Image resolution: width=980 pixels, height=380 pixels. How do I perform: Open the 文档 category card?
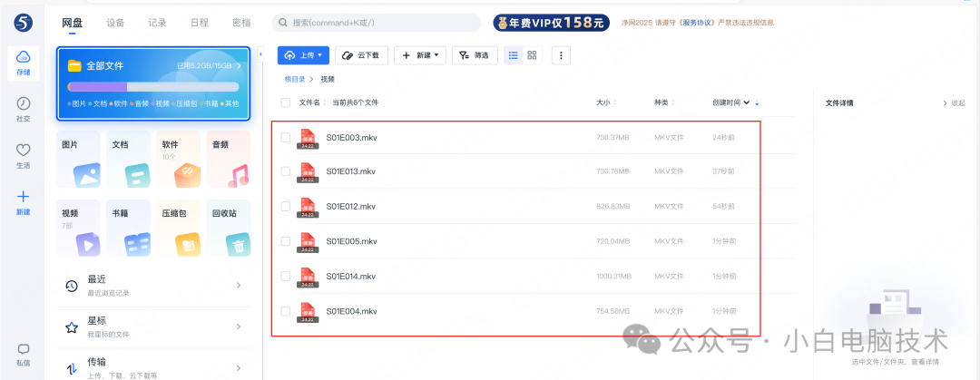tap(128, 160)
